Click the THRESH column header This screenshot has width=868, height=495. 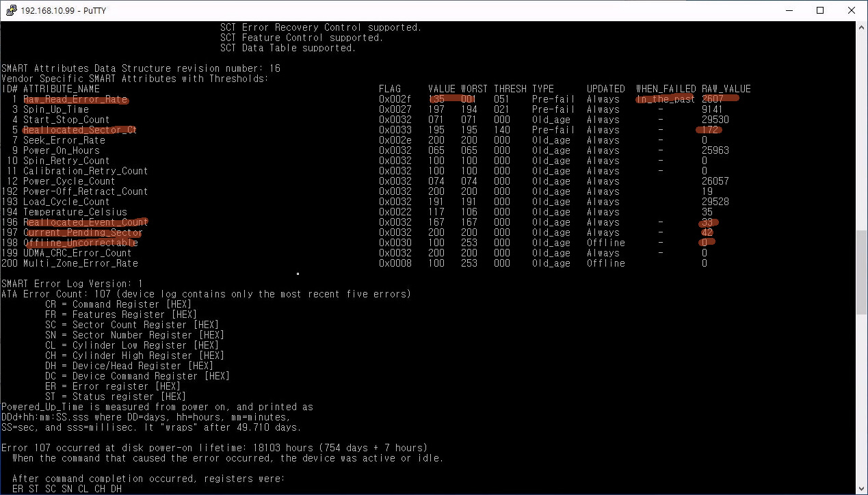510,89
